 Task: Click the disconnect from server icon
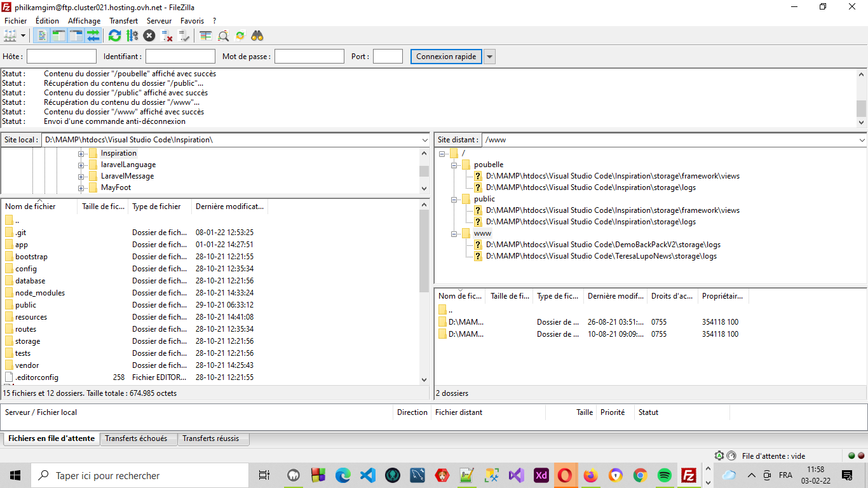(167, 36)
